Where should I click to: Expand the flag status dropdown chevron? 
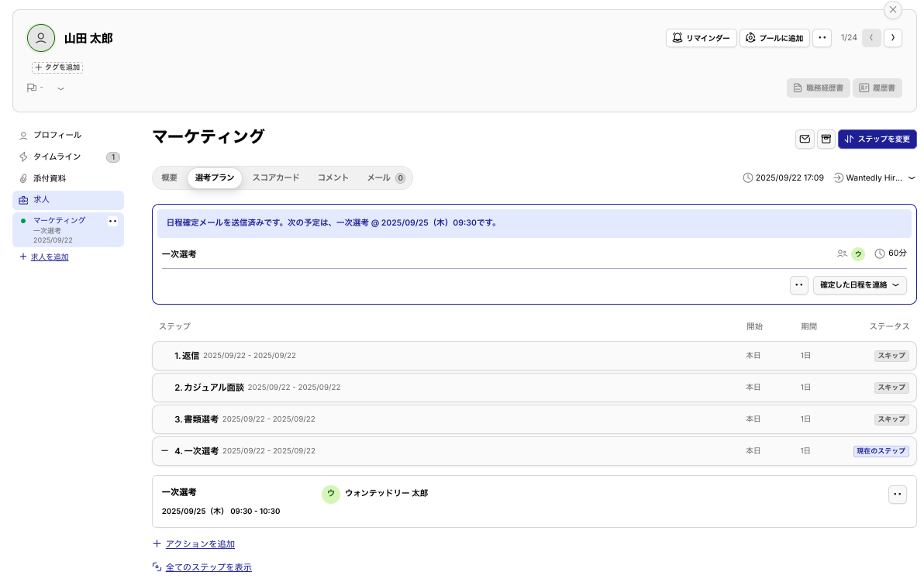coord(60,88)
